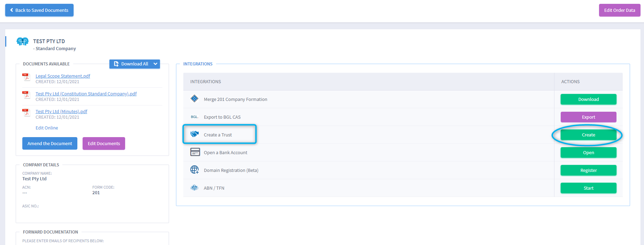The image size is (644, 245).
Task: Click the Open a Bank Account label
Action: point(225,152)
